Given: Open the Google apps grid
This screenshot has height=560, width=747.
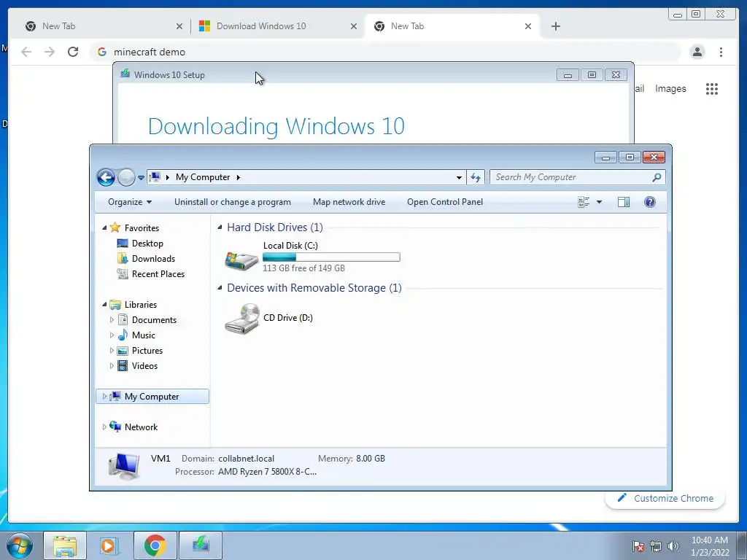Looking at the screenshot, I should click(x=712, y=88).
